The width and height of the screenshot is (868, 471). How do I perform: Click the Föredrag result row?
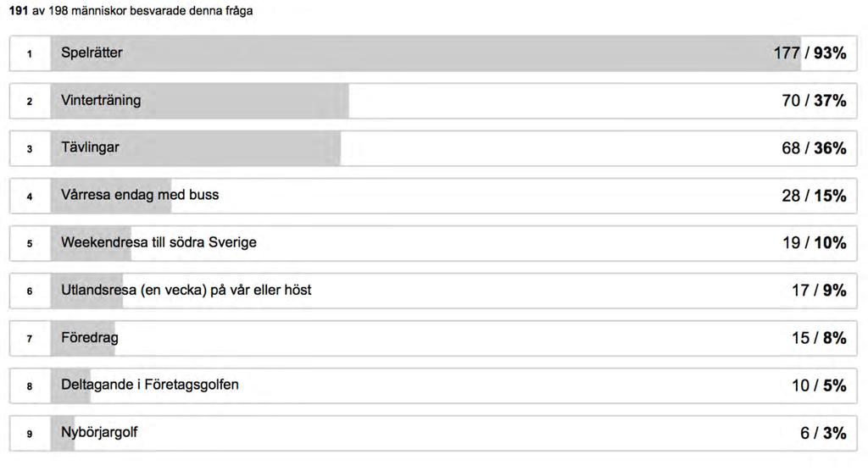click(x=433, y=338)
